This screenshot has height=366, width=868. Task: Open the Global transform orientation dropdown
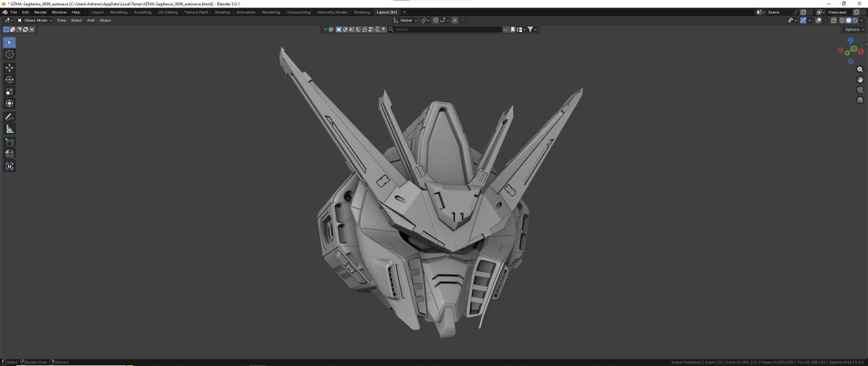pyautogui.click(x=405, y=20)
